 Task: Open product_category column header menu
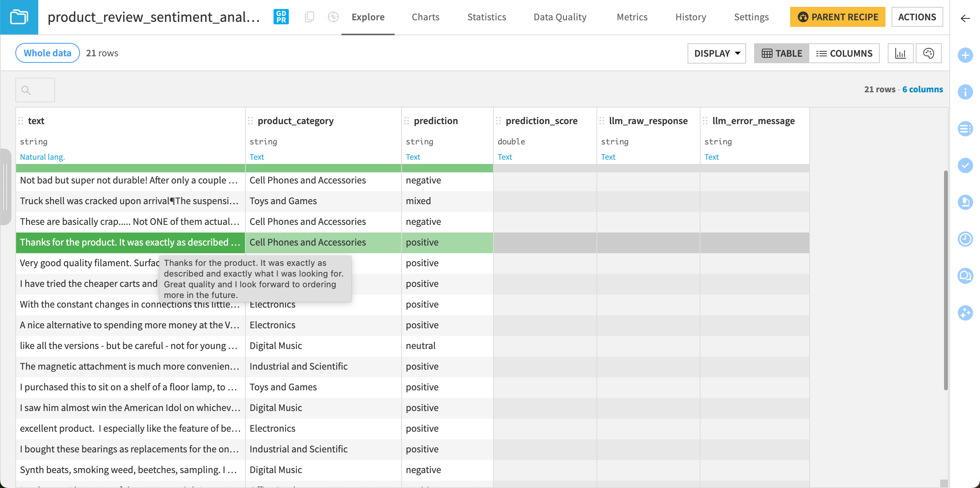tap(296, 121)
